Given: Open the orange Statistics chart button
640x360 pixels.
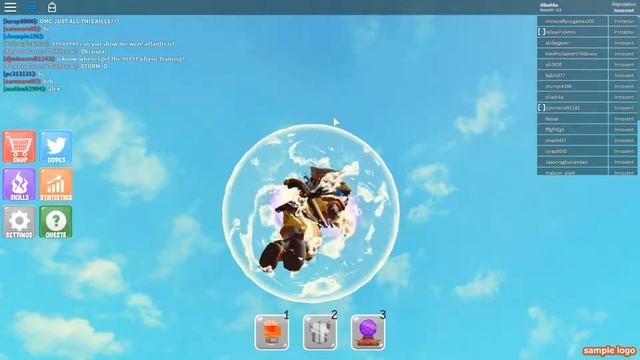Looking at the screenshot, I should 56,184.
